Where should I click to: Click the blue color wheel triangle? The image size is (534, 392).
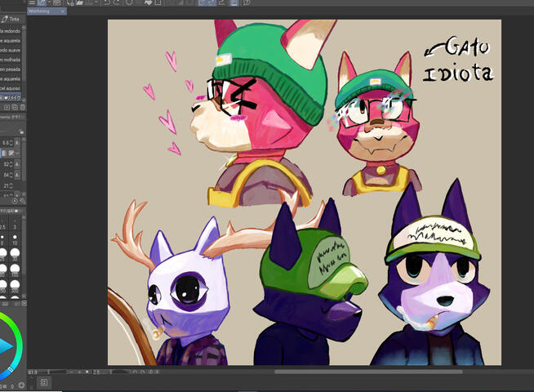(x=5, y=346)
